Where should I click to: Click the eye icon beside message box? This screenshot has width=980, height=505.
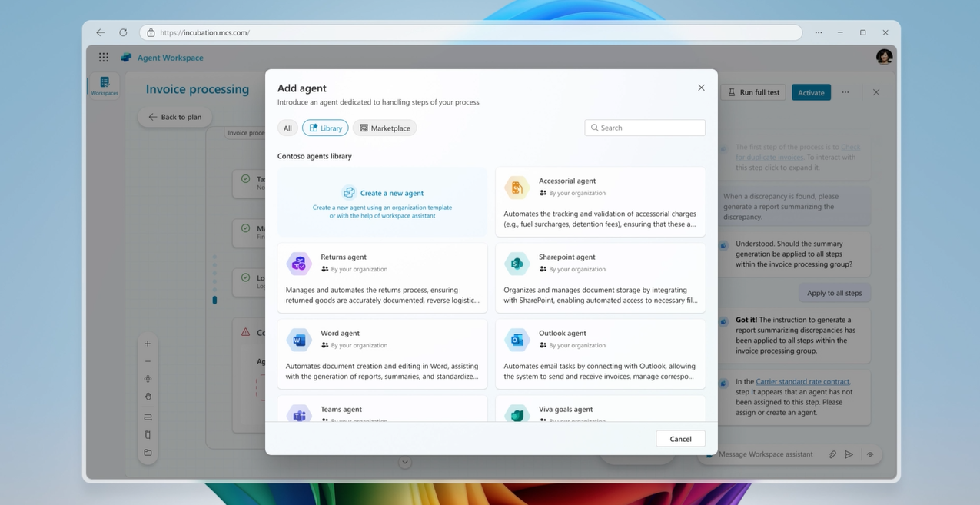click(870, 454)
